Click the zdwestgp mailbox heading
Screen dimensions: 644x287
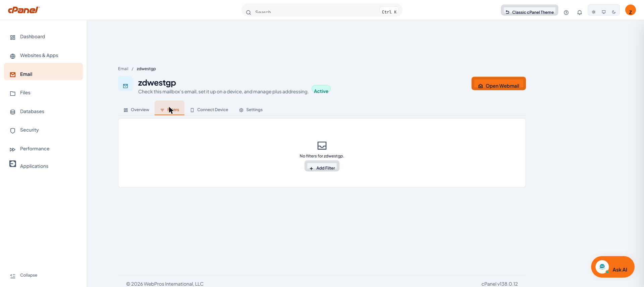coord(157,83)
